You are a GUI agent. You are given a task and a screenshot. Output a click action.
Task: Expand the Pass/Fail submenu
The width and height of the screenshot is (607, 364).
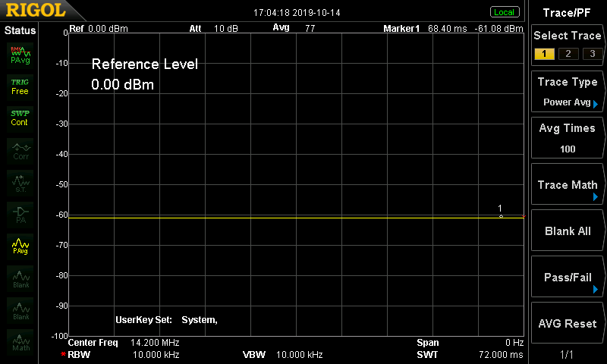[568, 278]
